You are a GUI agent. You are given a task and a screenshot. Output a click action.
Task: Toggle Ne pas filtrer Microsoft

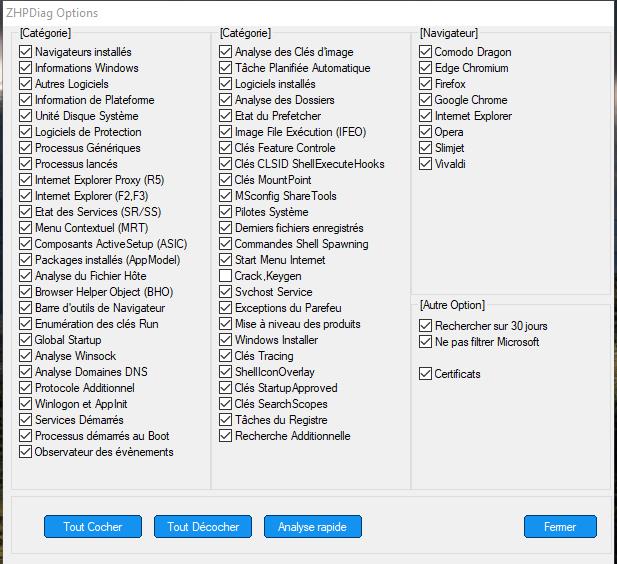[x=426, y=342]
